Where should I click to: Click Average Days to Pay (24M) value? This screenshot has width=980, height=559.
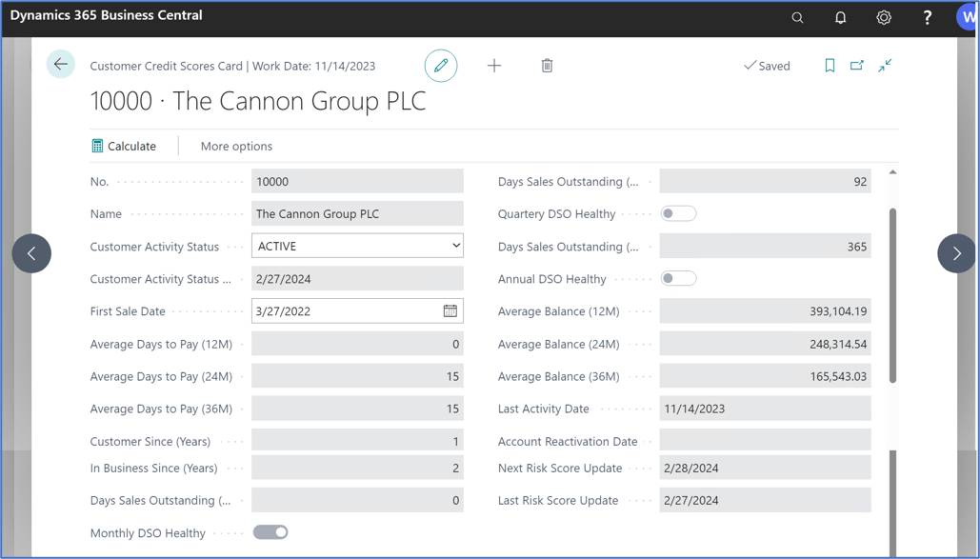[357, 376]
